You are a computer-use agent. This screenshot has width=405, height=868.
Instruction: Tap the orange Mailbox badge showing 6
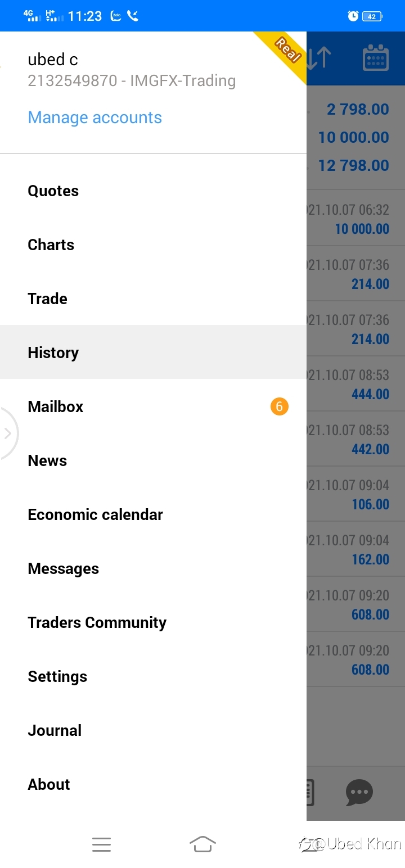(x=280, y=406)
